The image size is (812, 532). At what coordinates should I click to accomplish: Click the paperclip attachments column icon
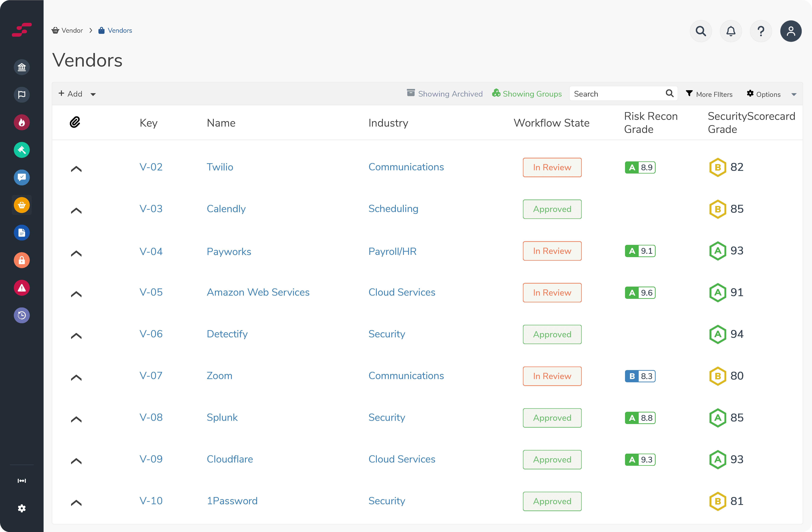(75, 122)
